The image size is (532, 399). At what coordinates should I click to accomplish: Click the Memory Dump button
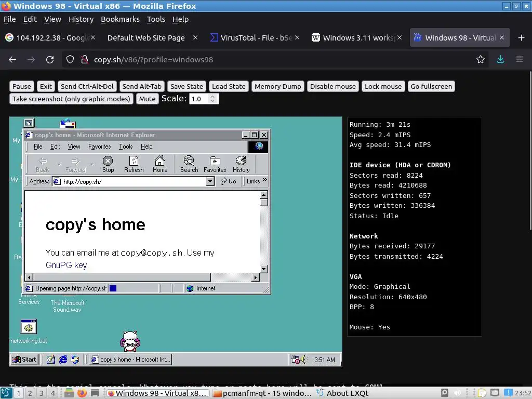(277, 87)
